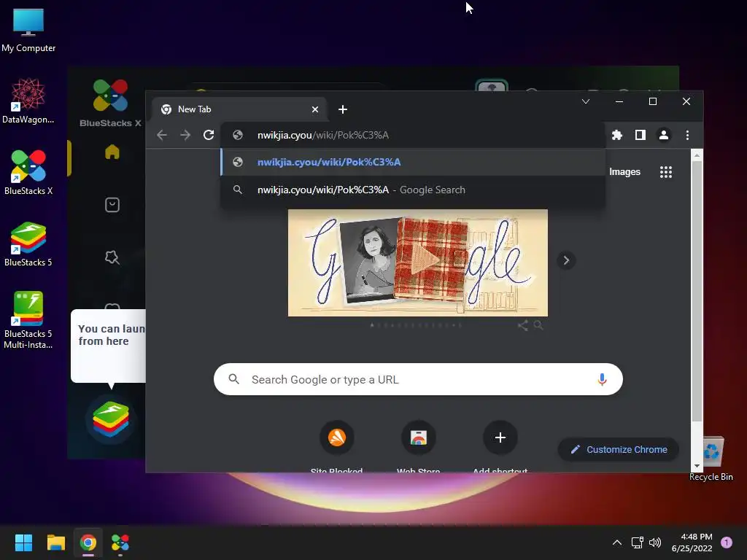Reload the page in Chrome
Viewport: 747px width, 560px height.
209,135
